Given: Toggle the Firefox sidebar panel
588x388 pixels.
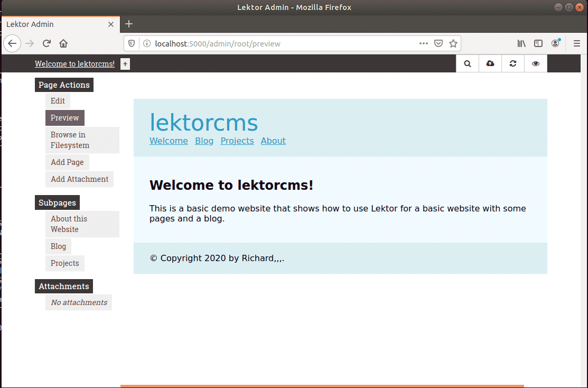Looking at the screenshot, I should pos(538,43).
